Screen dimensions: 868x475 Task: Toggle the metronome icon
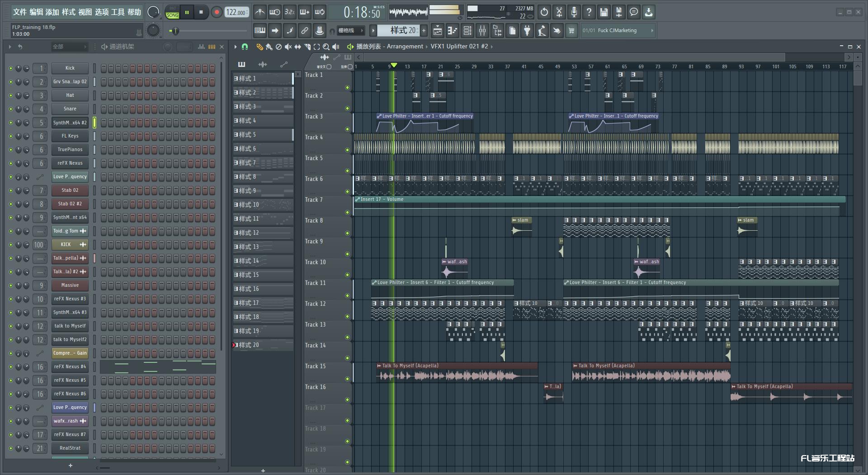tap(259, 12)
